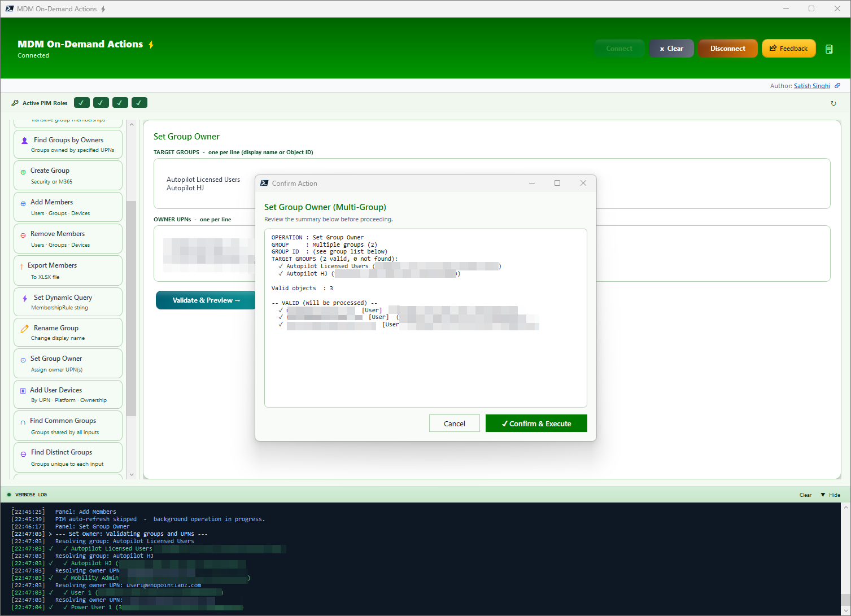
Task: Click the Remove Members minus icon
Action: coord(23,234)
